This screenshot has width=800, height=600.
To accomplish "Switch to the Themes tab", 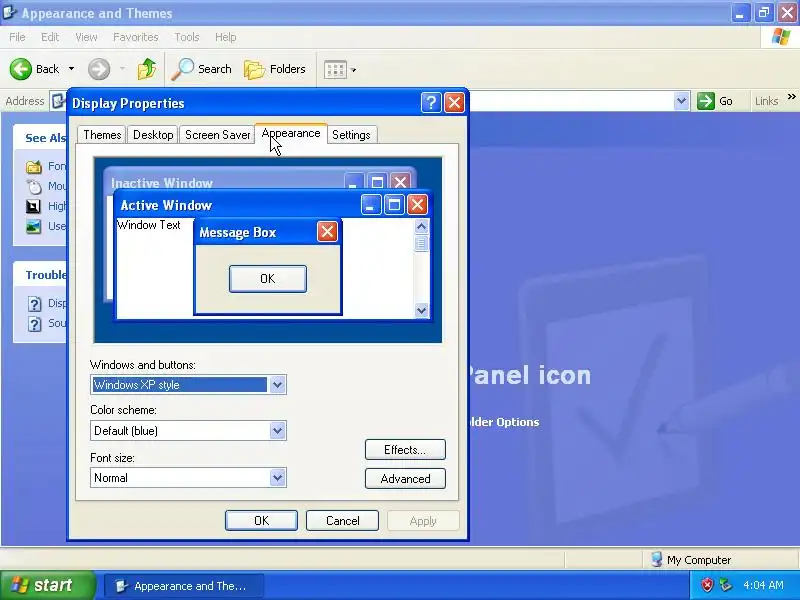I will pos(102,135).
